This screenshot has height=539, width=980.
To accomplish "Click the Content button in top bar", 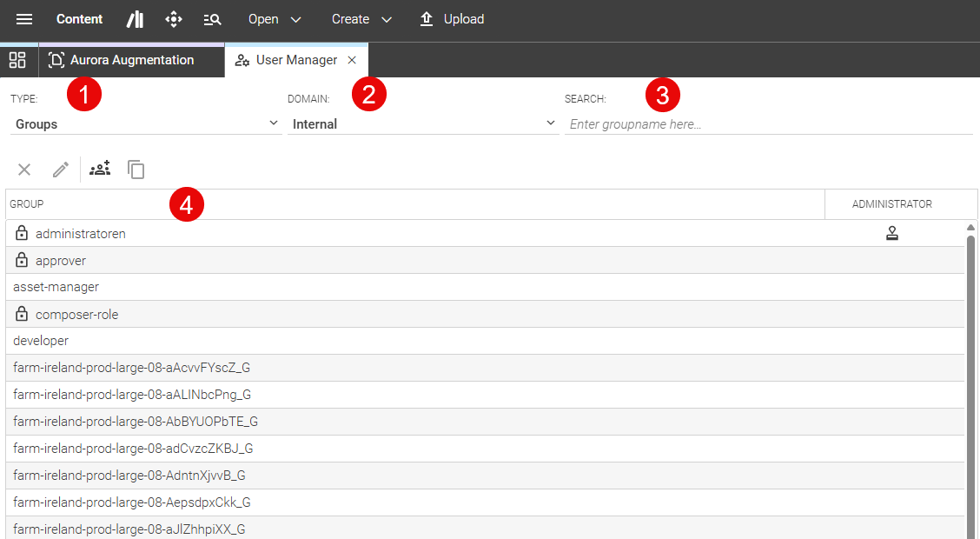I will (79, 19).
